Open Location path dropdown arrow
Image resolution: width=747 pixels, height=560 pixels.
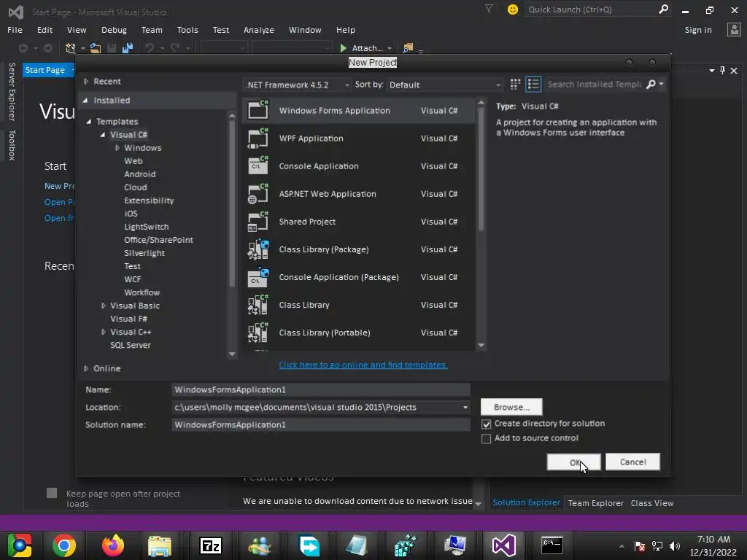click(x=465, y=407)
